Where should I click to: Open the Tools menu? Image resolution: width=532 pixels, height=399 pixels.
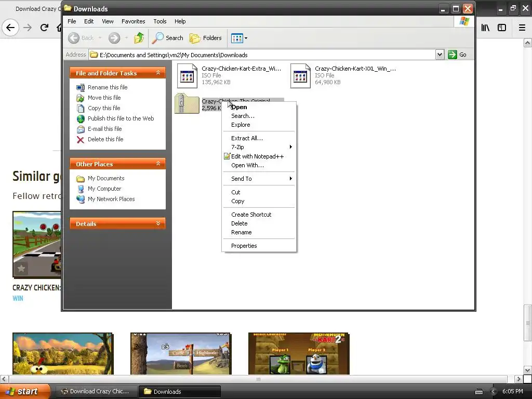160,21
